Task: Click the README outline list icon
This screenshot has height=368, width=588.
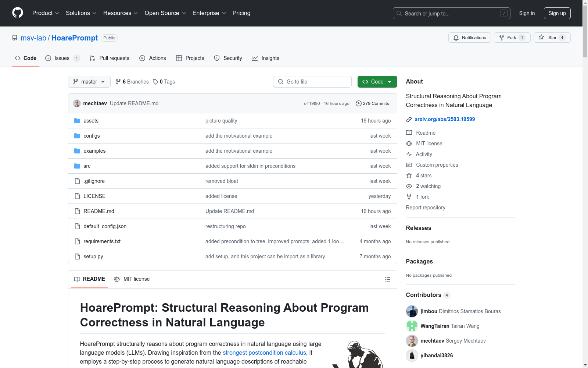Action: click(x=387, y=279)
